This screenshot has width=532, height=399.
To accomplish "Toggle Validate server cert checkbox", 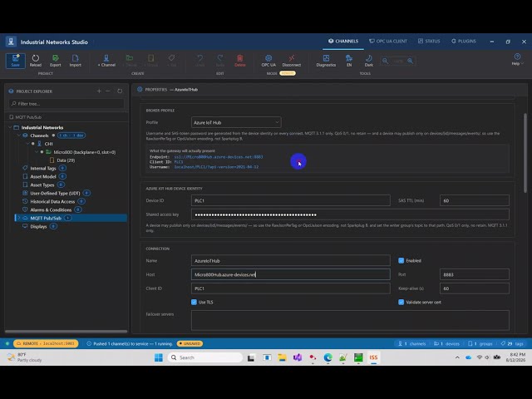I will coord(401,302).
